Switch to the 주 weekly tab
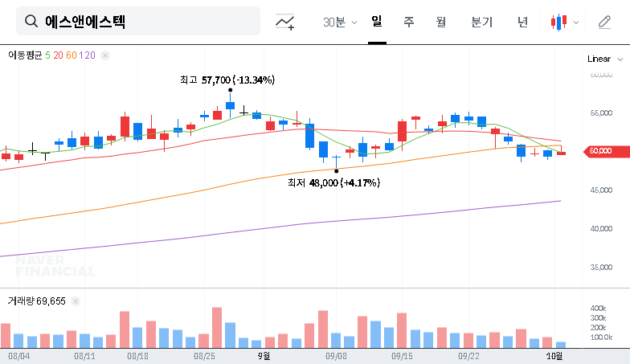 (408, 22)
